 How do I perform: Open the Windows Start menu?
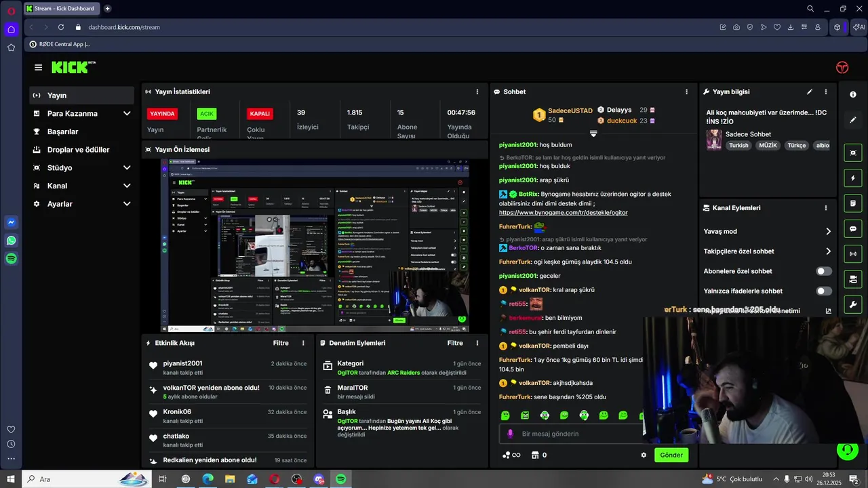tap(11, 479)
